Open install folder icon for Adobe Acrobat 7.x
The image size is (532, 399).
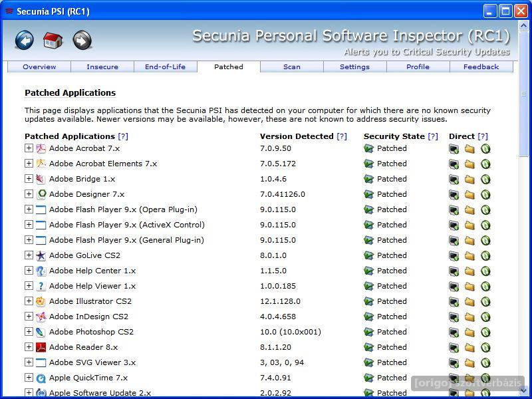(x=469, y=148)
